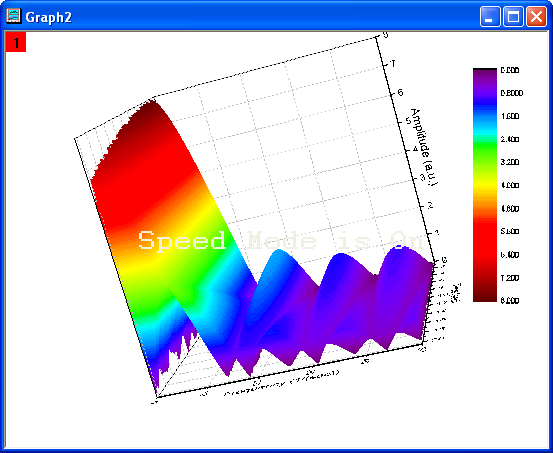Maximize the Graph2 window
The height and width of the screenshot is (453, 553).
point(513,17)
